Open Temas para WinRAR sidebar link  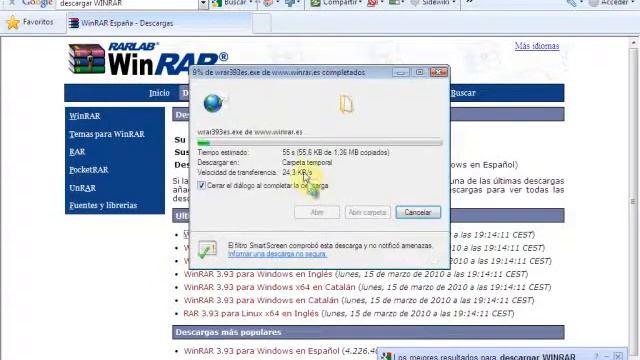click(107, 134)
